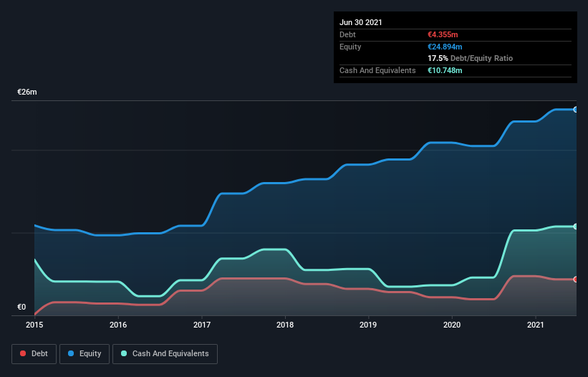
Task: Click the red Debt legend dot
Action: (23, 353)
